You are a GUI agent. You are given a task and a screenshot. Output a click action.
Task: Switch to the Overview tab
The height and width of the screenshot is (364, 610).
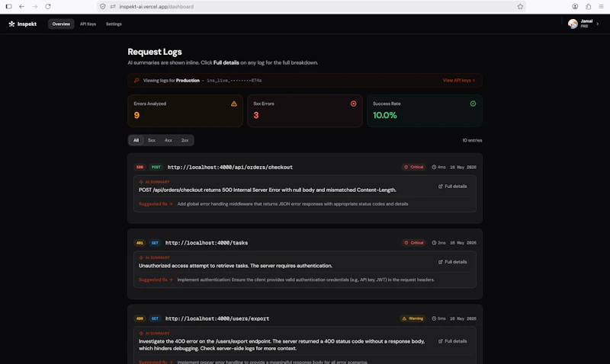coord(61,24)
